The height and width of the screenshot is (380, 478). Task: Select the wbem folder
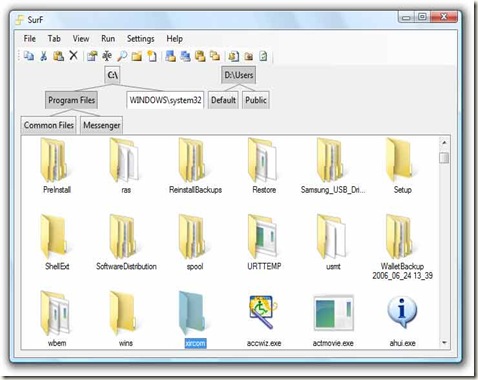[57, 319]
